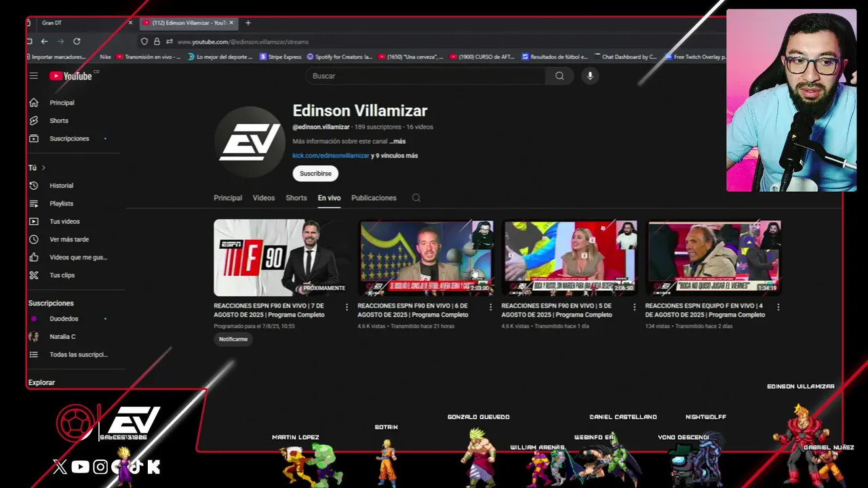Click the YouTube logo
Viewport: 868px width, 488px height.
pos(71,76)
